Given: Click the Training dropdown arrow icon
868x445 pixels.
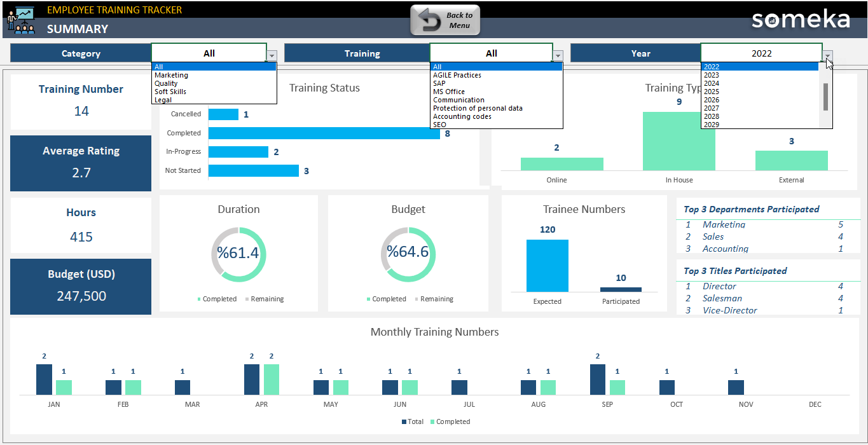Looking at the screenshot, I should click(558, 55).
